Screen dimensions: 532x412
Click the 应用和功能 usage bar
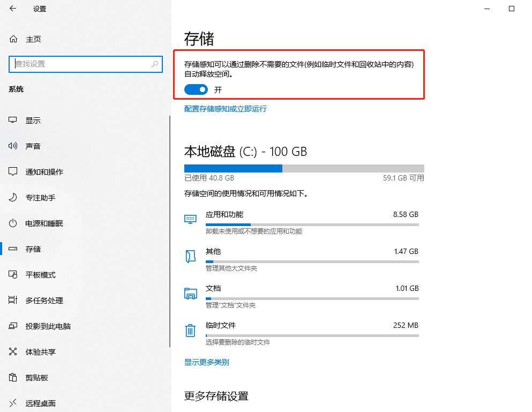312,224
